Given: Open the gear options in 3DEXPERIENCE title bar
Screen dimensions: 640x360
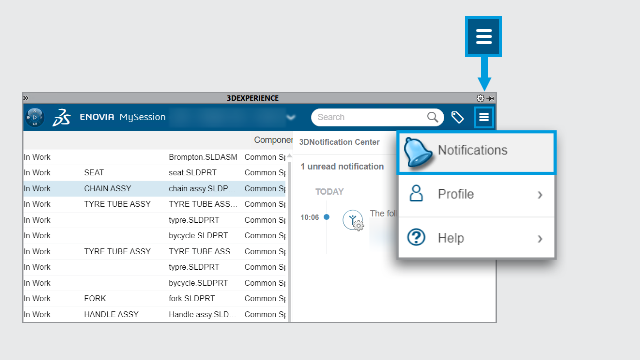Looking at the screenshot, I should 480,98.
